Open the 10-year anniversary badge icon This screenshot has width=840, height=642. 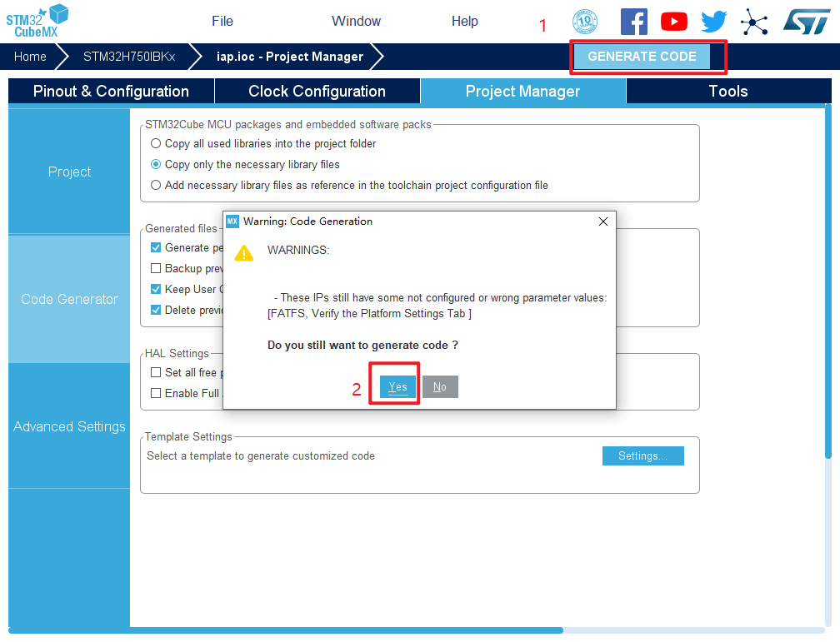click(x=585, y=22)
